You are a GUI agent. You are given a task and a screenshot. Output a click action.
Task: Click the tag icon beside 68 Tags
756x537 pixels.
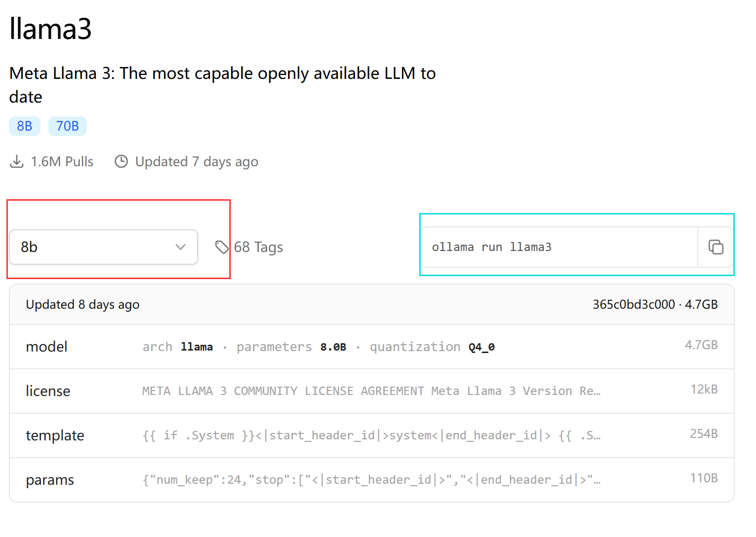point(222,247)
